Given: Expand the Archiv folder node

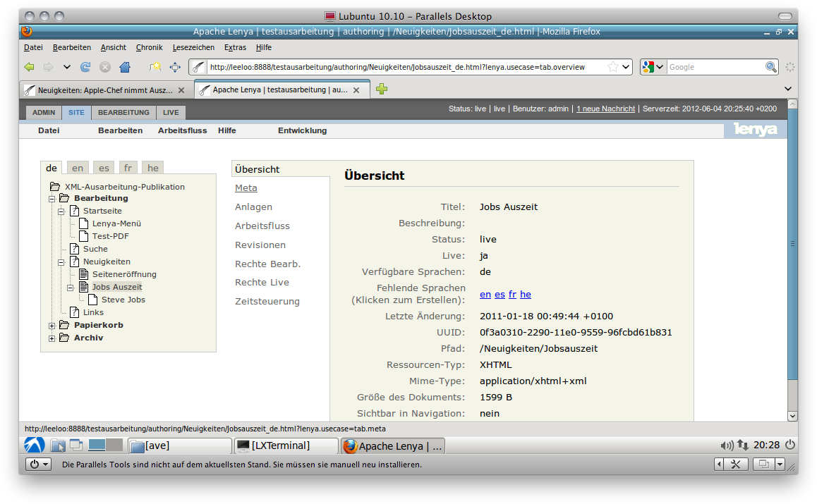Looking at the screenshot, I should tap(52, 338).
